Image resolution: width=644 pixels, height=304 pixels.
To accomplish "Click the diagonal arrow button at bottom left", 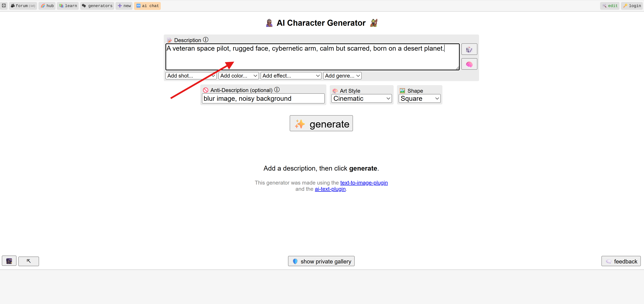I will [28, 261].
